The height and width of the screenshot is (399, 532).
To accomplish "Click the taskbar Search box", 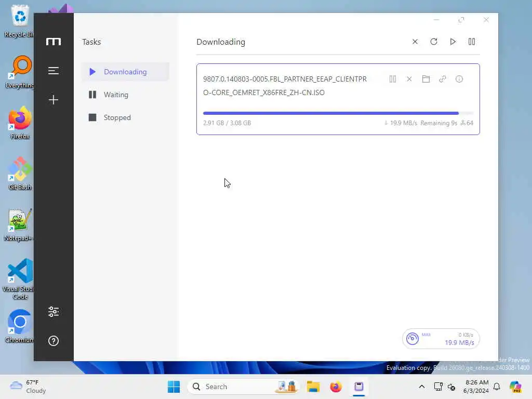I will (x=243, y=387).
